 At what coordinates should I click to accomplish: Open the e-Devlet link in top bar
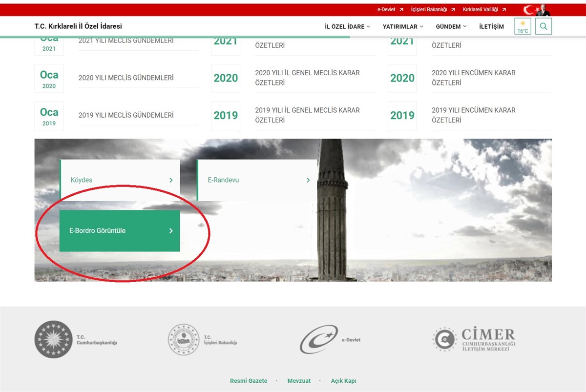pos(386,10)
